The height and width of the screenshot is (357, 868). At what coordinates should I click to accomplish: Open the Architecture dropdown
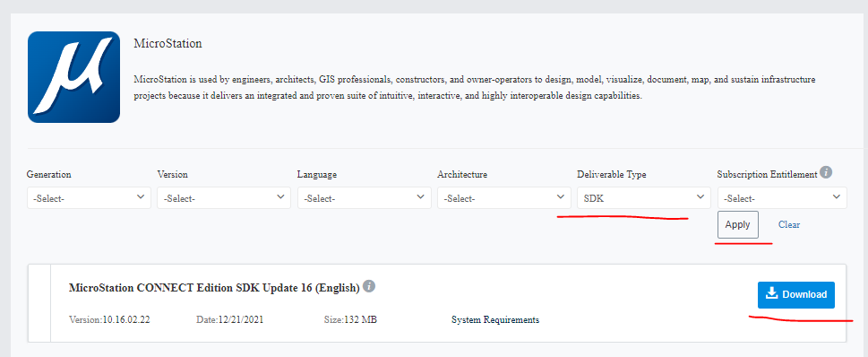pyautogui.click(x=503, y=198)
